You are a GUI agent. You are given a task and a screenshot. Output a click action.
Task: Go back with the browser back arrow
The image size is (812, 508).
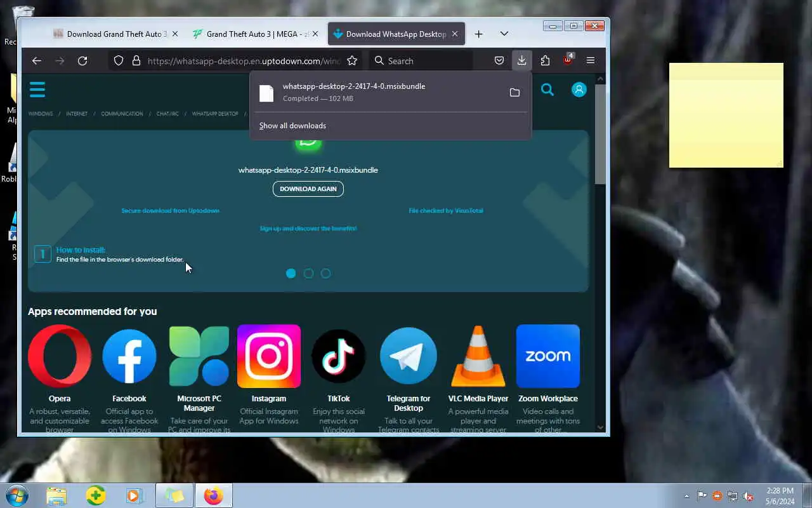(x=37, y=61)
